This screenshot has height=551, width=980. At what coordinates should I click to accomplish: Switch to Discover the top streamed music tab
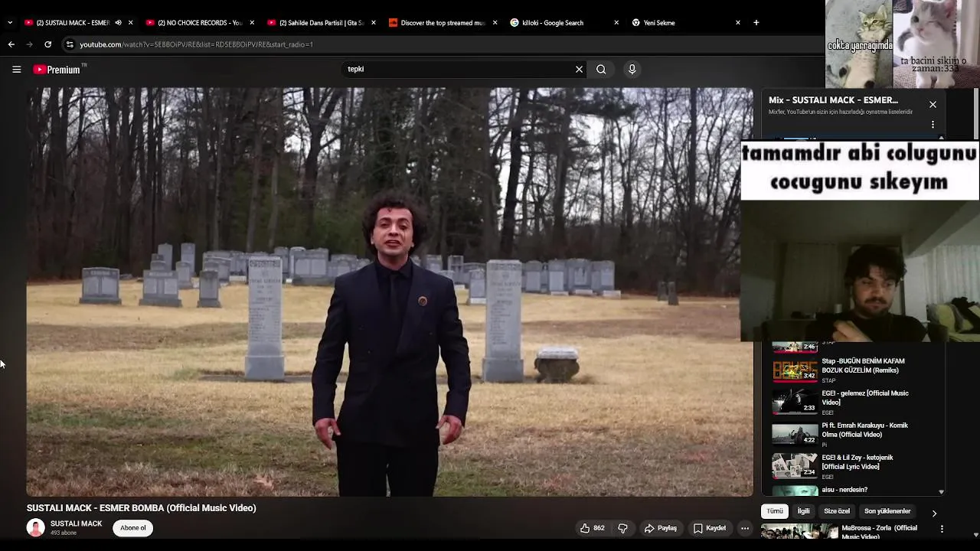[443, 22]
